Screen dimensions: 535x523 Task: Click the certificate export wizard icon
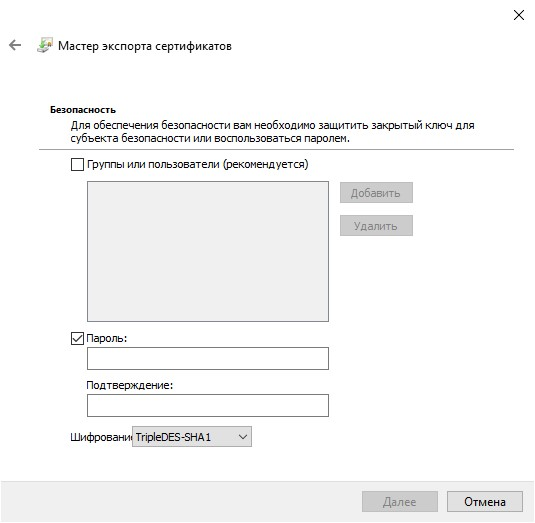[x=45, y=45]
